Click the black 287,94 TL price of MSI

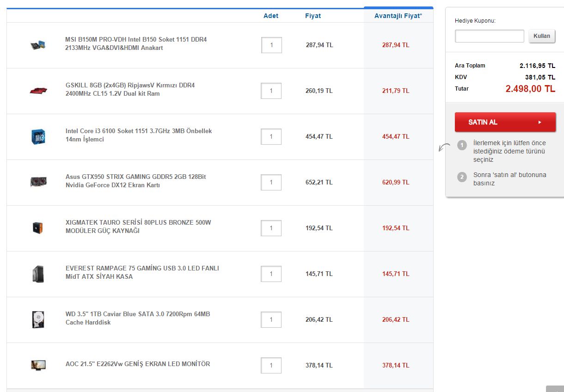click(x=319, y=45)
